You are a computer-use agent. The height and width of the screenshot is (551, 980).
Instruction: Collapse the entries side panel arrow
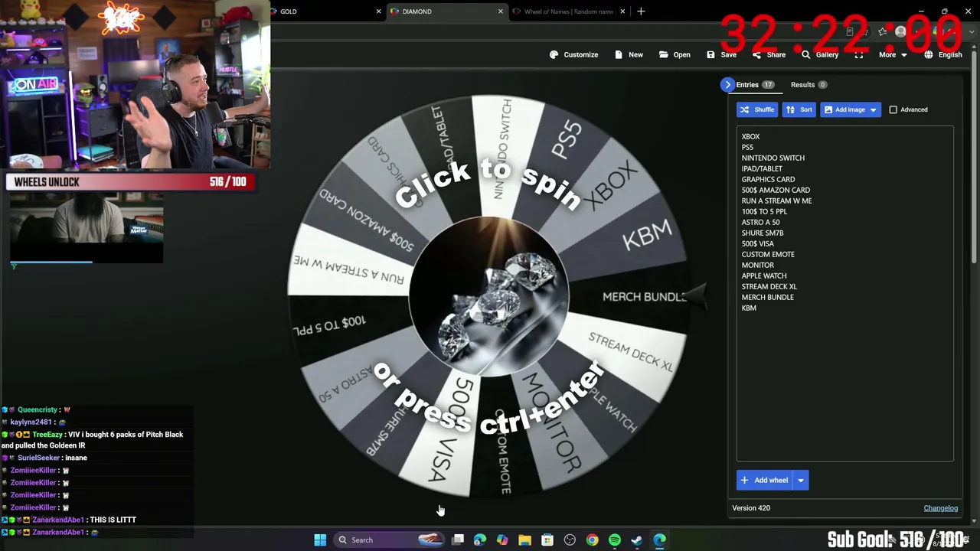coord(727,85)
